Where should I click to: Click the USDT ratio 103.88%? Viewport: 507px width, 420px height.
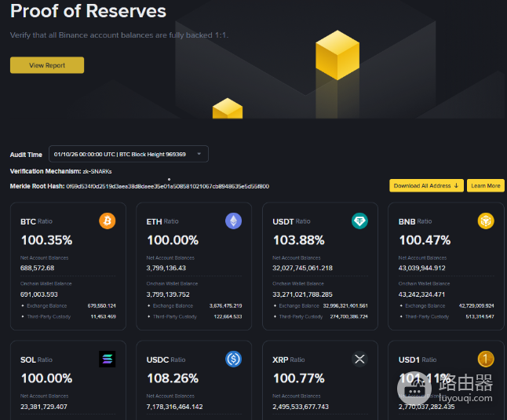click(x=299, y=240)
